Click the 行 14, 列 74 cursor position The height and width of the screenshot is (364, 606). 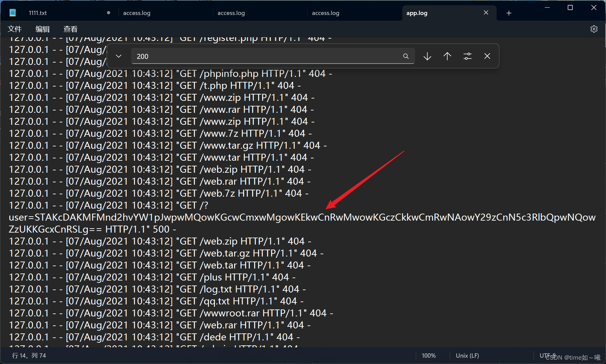pyautogui.click(x=29, y=356)
